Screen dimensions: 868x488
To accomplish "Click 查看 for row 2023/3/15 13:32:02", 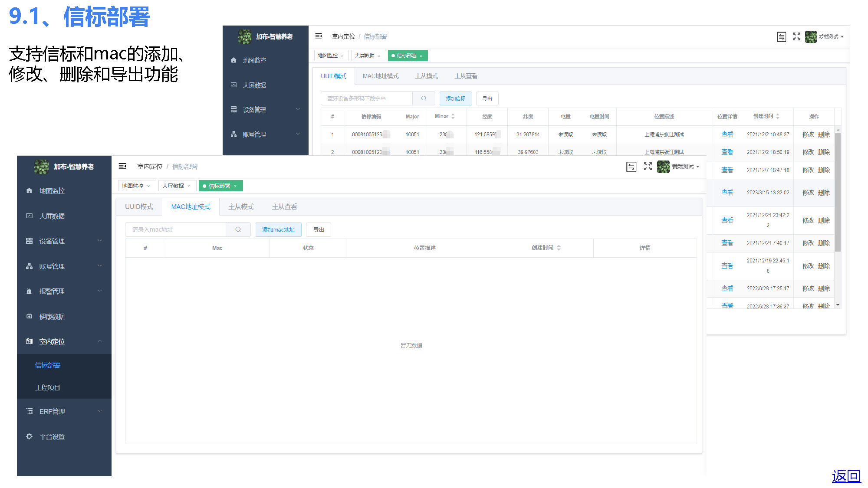I will (727, 193).
